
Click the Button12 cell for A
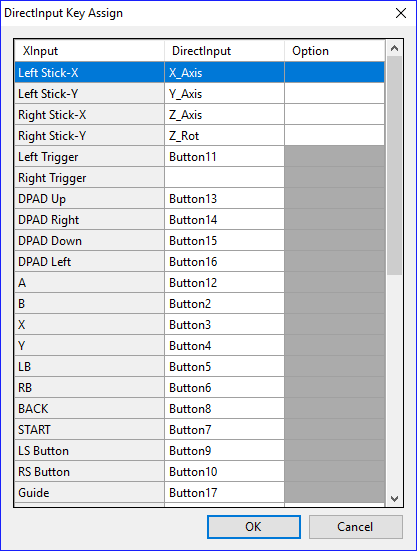[x=224, y=283]
